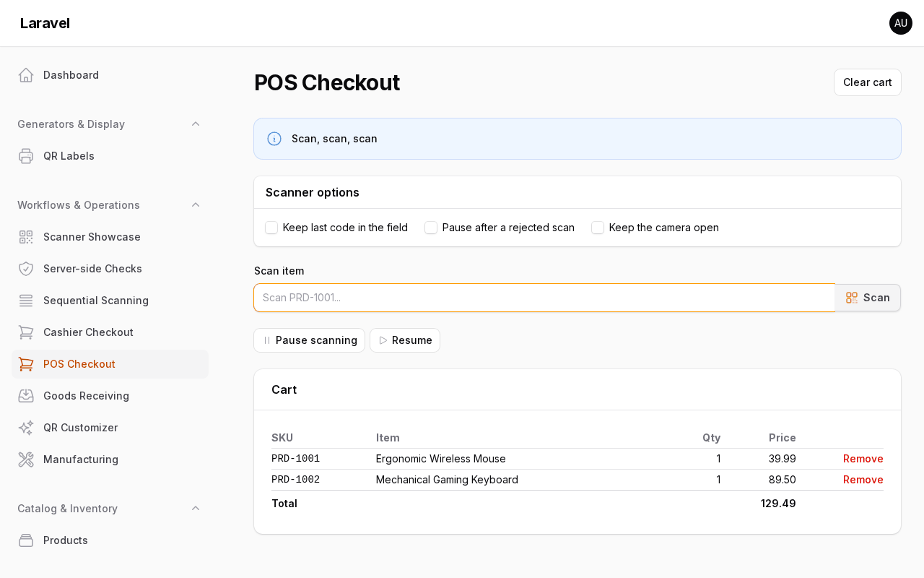Viewport: 924px width, 578px height.
Task: Select Sequential Scanning in sidebar
Action: coord(110,301)
